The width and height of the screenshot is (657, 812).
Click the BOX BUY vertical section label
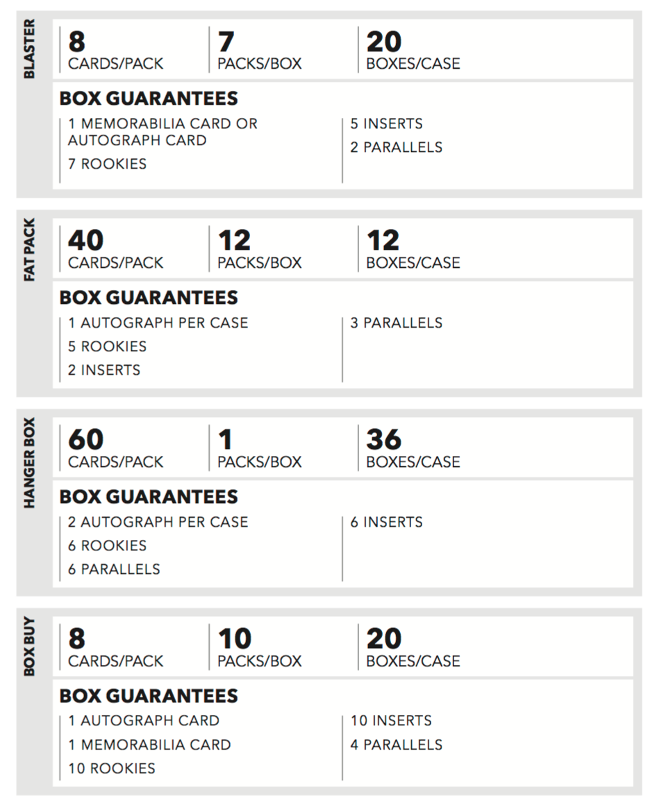(x=29, y=647)
